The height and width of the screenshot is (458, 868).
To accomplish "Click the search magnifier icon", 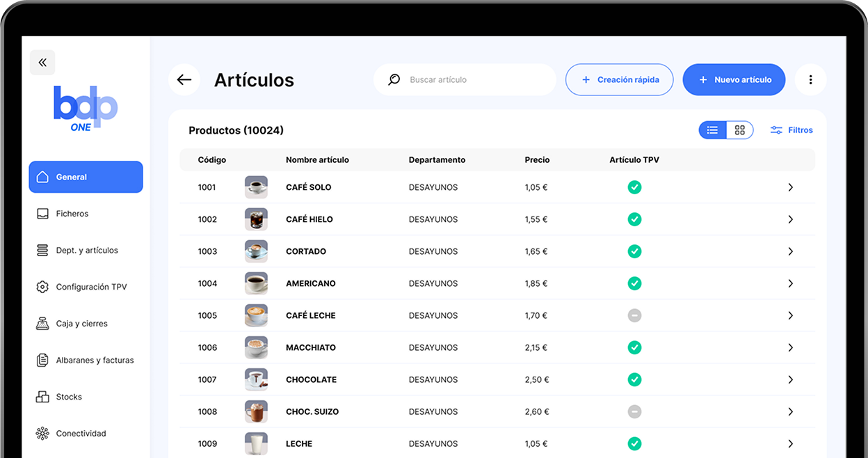I will point(394,80).
